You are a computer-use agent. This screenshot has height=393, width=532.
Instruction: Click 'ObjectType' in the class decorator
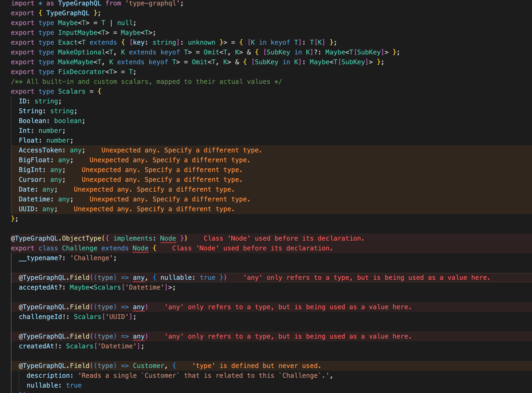[82, 238]
